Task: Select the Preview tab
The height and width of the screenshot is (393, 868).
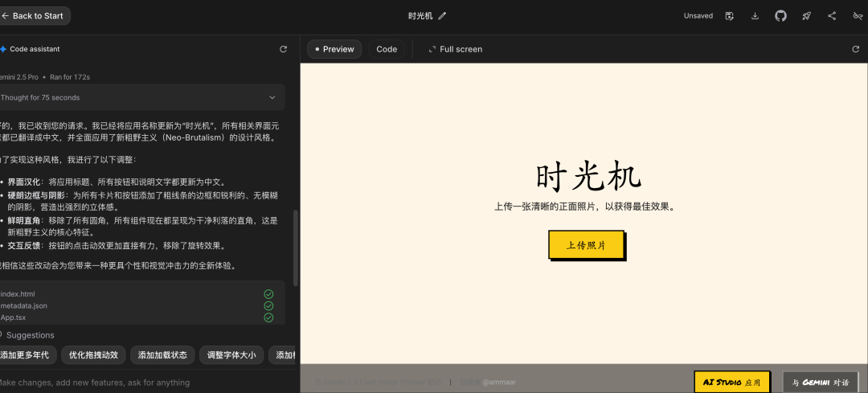Action: click(x=334, y=49)
